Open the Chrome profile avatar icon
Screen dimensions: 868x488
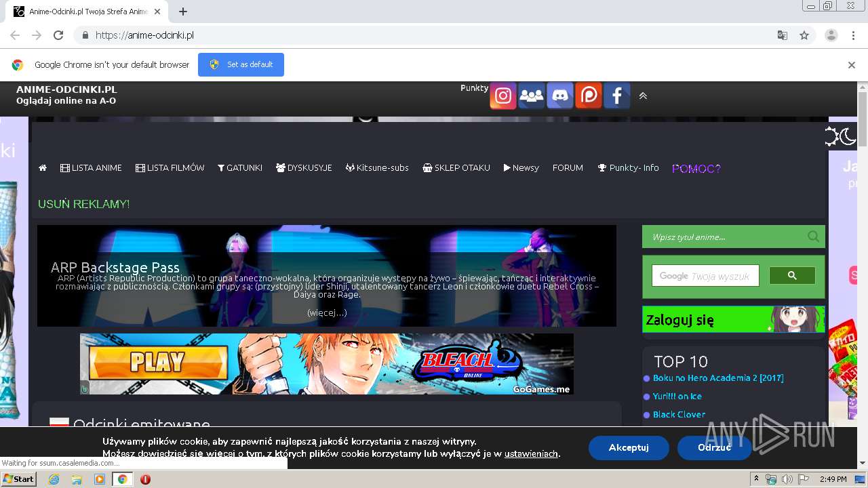coord(831,35)
